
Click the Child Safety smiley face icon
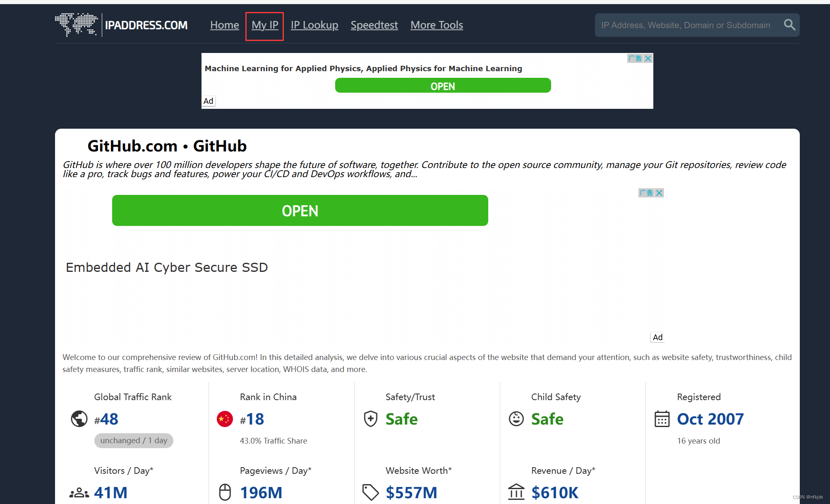coord(516,419)
